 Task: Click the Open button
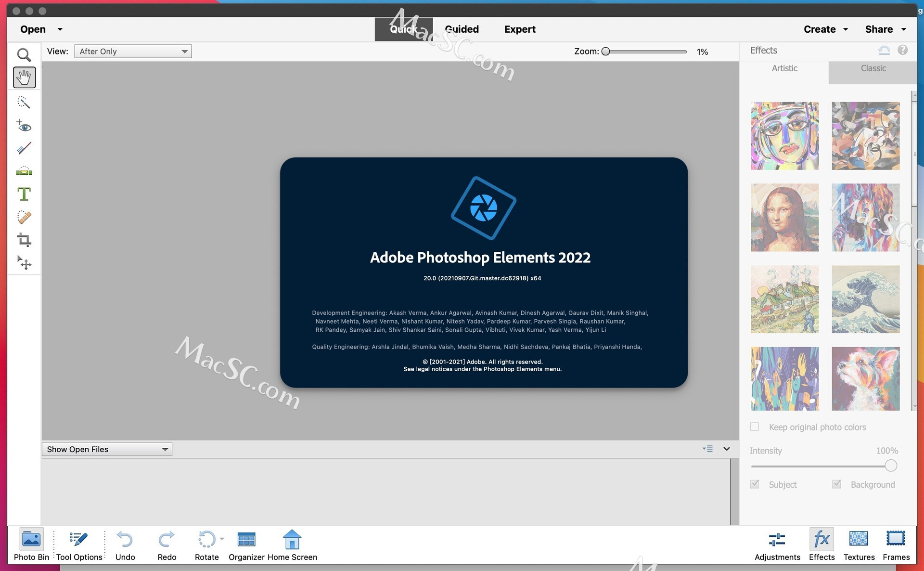pyautogui.click(x=33, y=29)
